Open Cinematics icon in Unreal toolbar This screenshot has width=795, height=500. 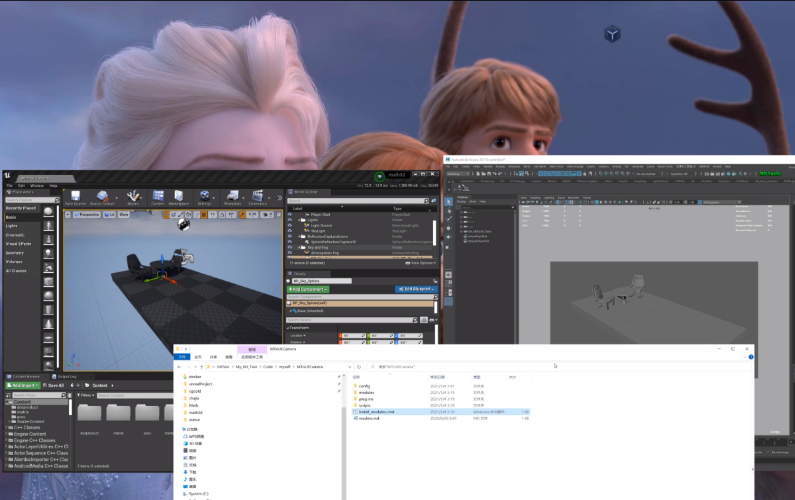(x=258, y=197)
